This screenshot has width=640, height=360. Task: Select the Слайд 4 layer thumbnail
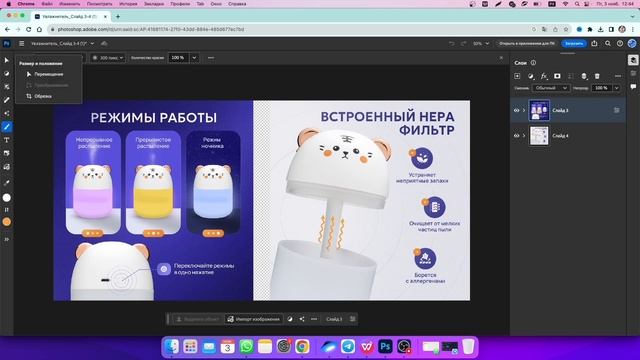(539, 136)
